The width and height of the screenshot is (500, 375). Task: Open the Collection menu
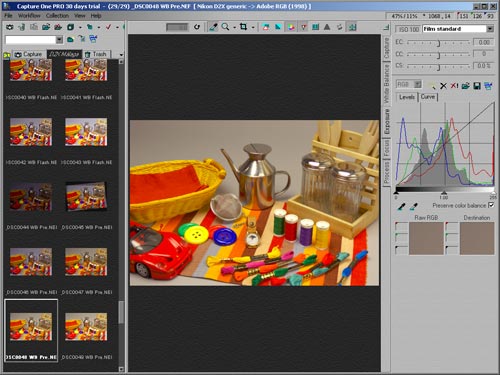[57, 16]
